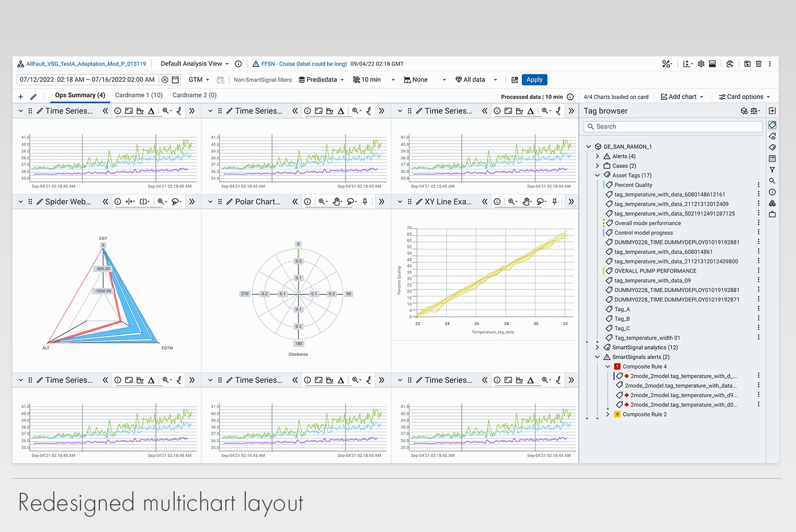Screen dimensions: 796x532
Task: Clear the date range with the X icon
Action: pyautogui.click(x=165, y=80)
